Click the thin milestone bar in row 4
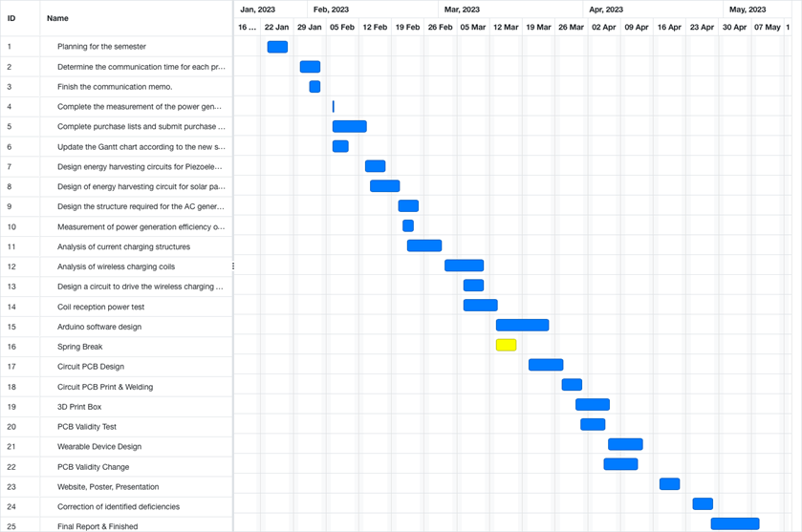802x532 pixels. click(334, 107)
